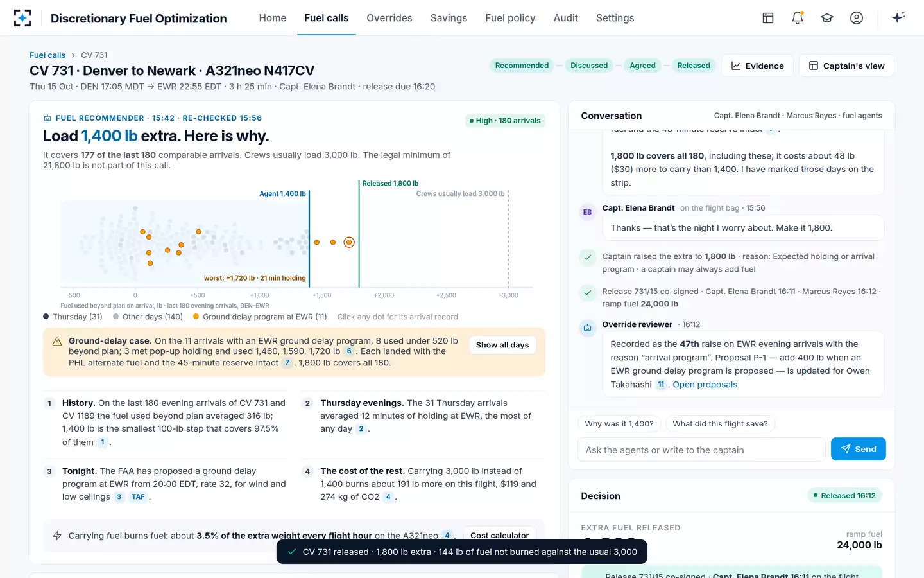
Task: Open the Overrides tab
Action: pyautogui.click(x=389, y=18)
